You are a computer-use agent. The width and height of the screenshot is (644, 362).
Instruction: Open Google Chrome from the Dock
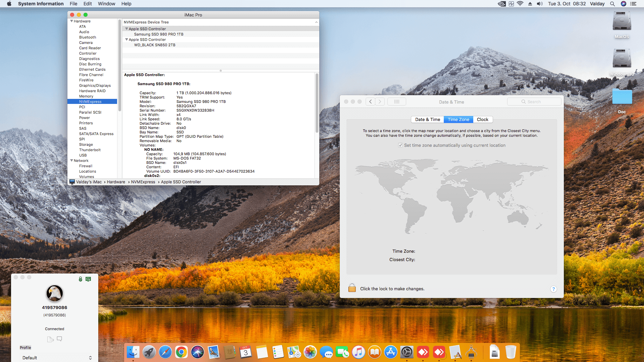(181, 352)
